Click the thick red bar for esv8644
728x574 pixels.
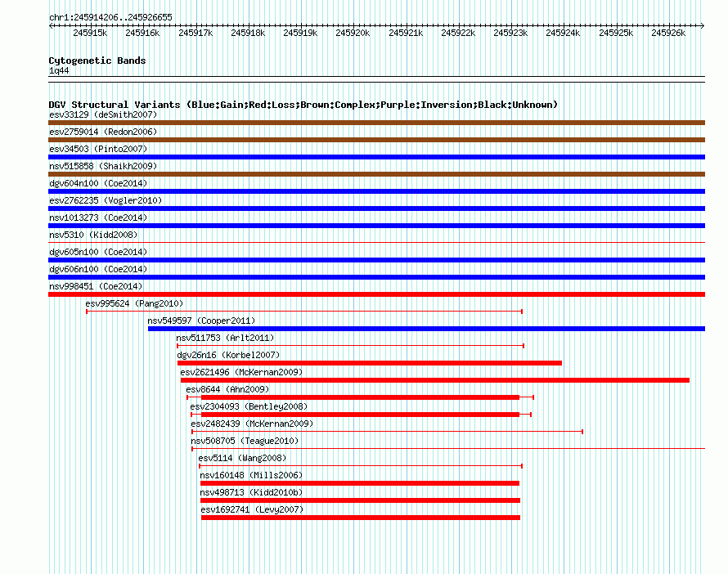tap(360, 397)
